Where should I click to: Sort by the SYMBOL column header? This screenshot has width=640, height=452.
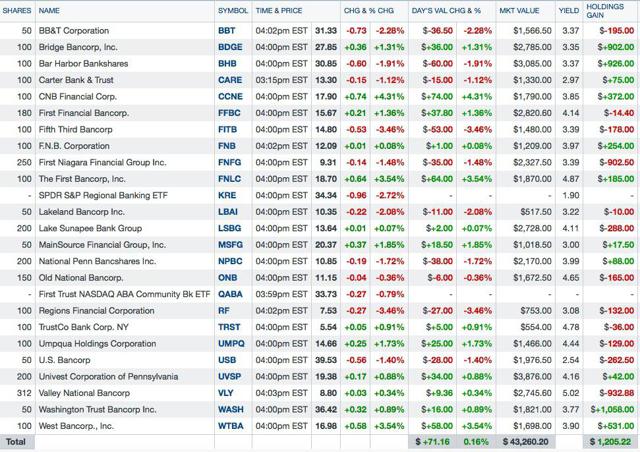[x=233, y=11]
